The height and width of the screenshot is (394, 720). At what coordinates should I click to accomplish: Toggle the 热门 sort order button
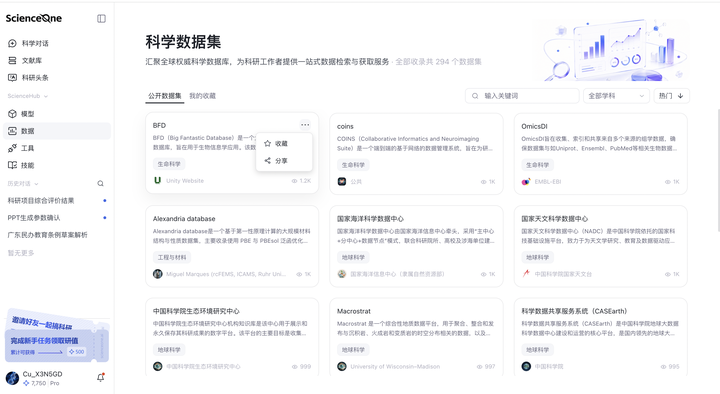671,96
